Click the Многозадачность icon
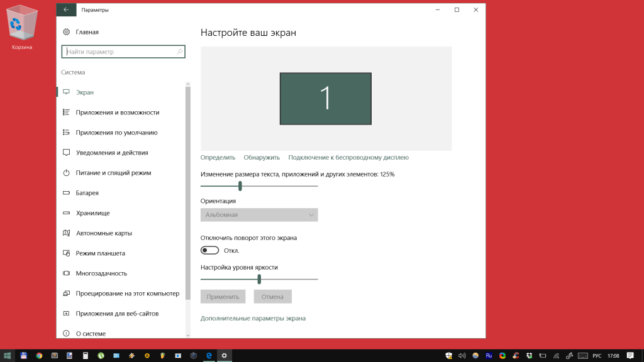The width and height of the screenshot is (644, 362). point(66,273)
